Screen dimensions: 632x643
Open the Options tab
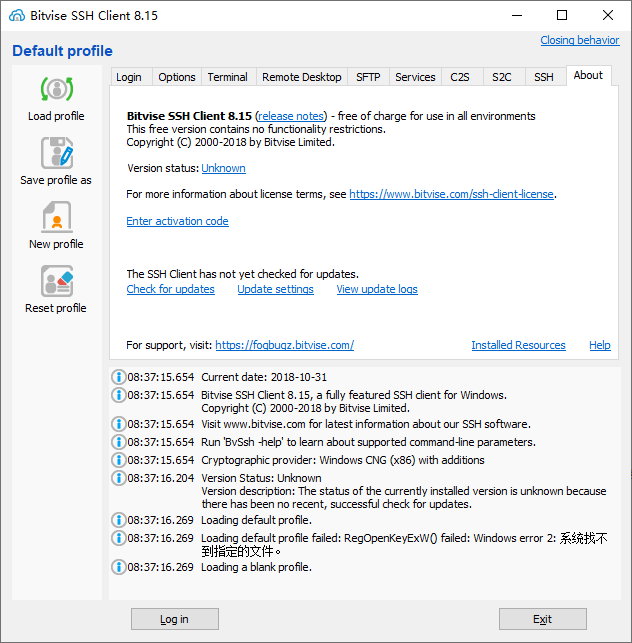click(x=177, y=77)
